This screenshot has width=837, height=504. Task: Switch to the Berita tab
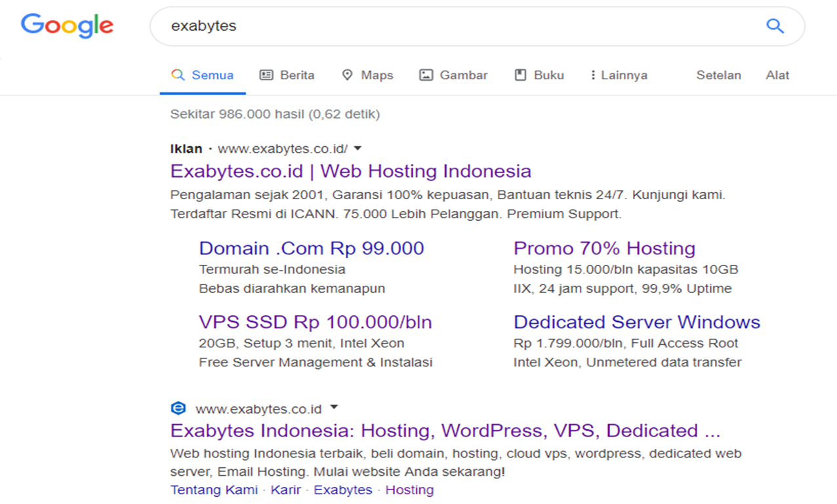287,75
